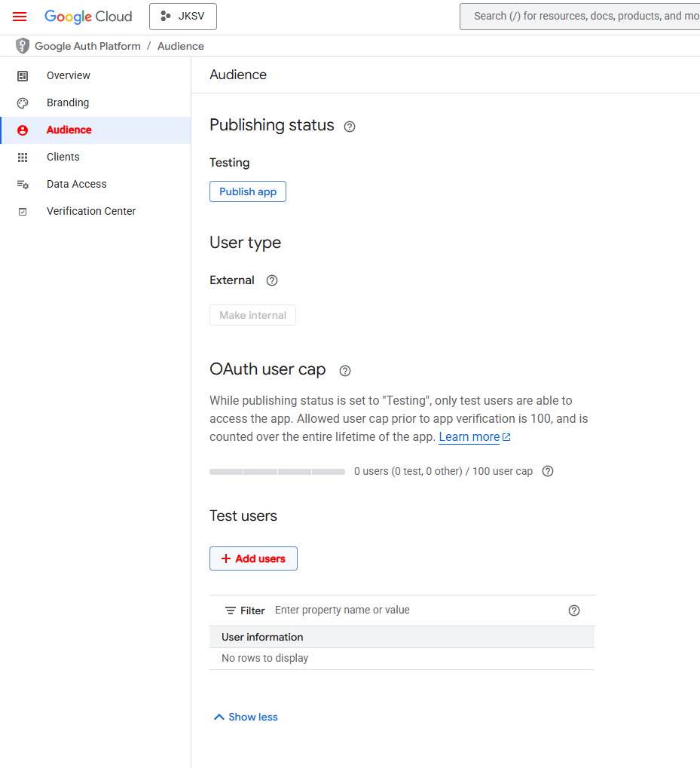Click OAuth user cap help icon
700x768 pixels.
pos(345,371)
